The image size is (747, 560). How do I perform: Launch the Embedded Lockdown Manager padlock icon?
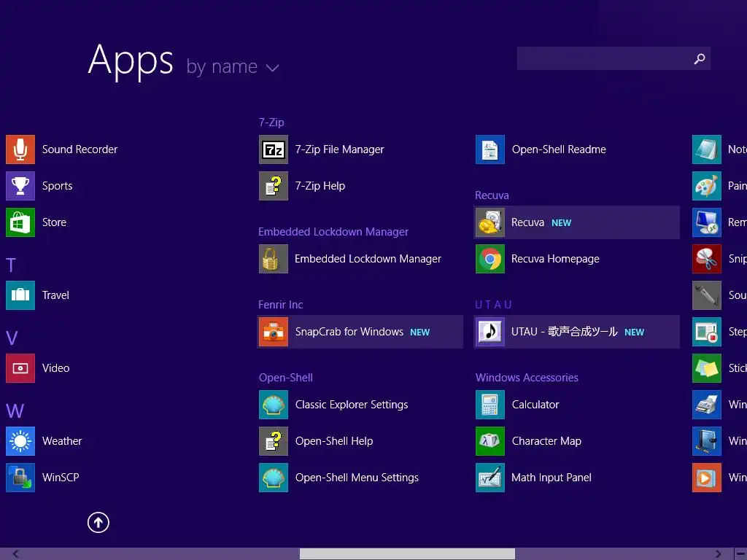pos(274,259)
